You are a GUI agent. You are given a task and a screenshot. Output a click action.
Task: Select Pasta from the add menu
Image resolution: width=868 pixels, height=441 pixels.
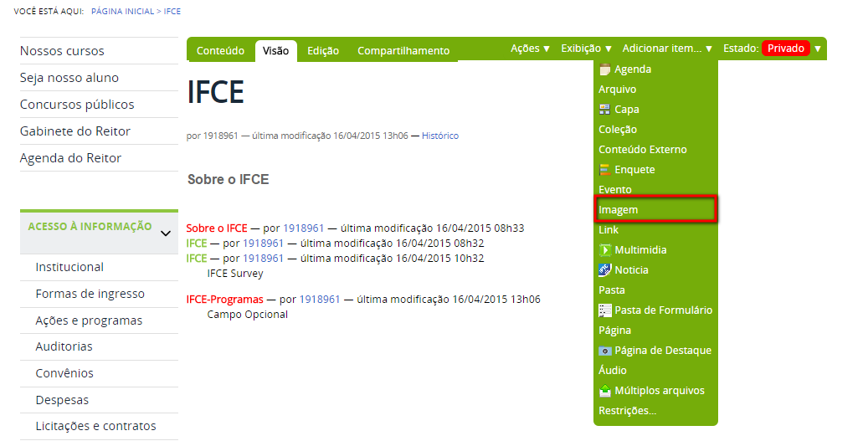[x=612, y=290]
